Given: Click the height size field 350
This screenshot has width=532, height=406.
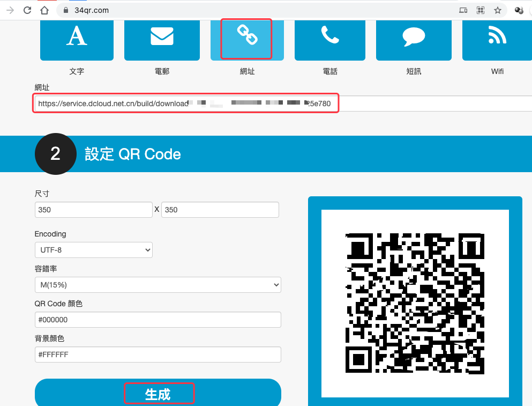Looking at the screenshot, I should [220, 210].
